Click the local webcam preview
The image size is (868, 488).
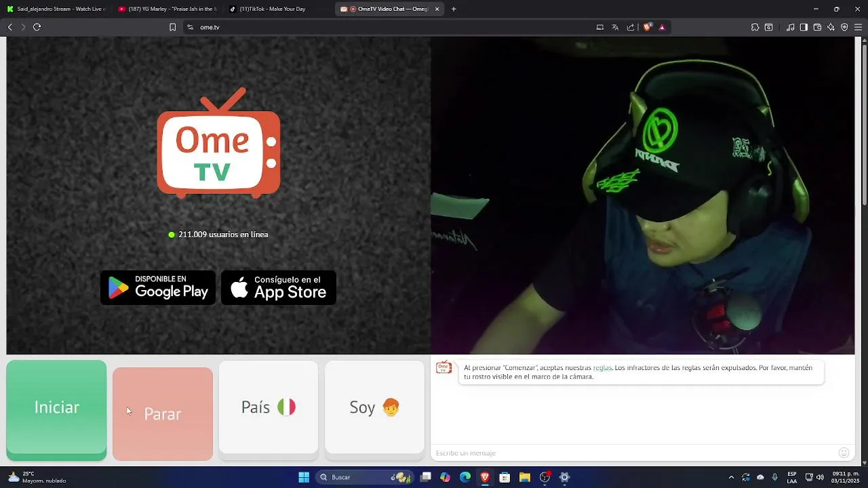point(643,195)
